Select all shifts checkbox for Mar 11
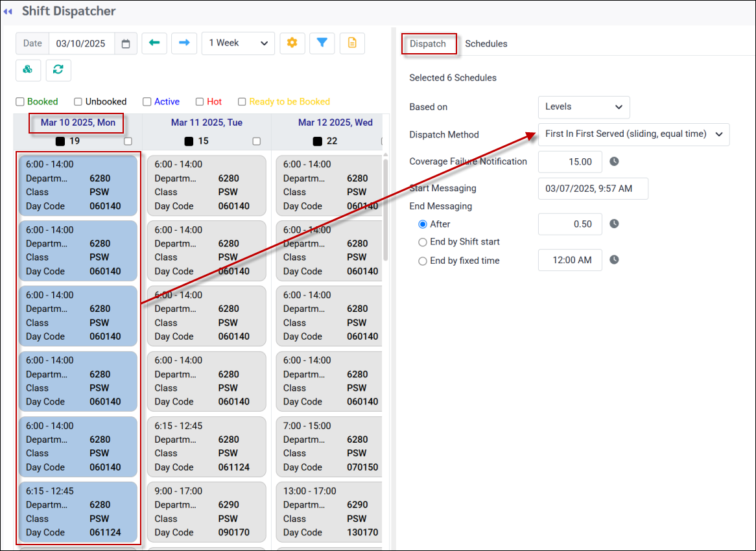This screenshot has width=756, height=551. click(257, 141)
